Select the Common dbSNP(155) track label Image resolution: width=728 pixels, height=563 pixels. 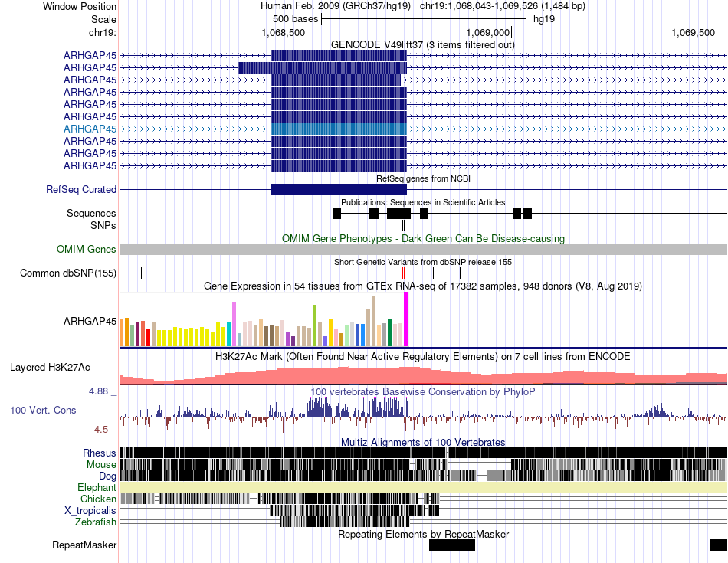pyautogui.click(x=68, y=273)
